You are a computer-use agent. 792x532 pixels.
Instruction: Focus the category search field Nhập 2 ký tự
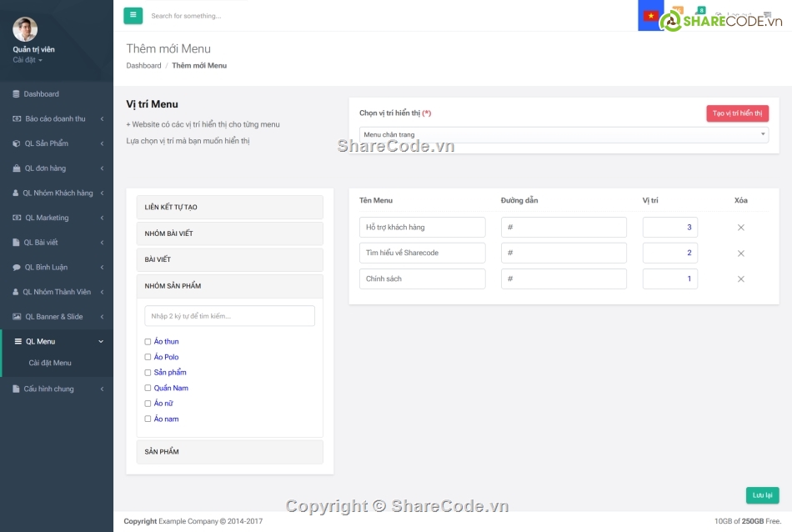tap(230, 316)
